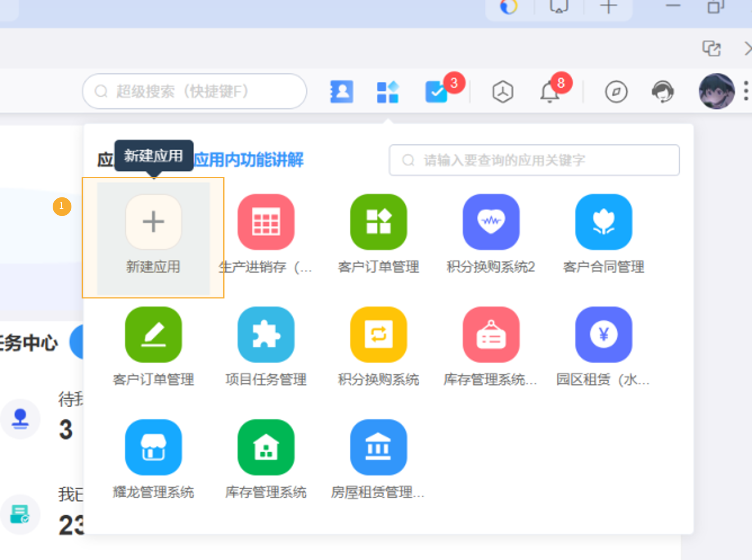Open tasks checkbox icon with badge 3
Image resolution: width=752 pixels, height=560 pixels.
coord(436,91)
